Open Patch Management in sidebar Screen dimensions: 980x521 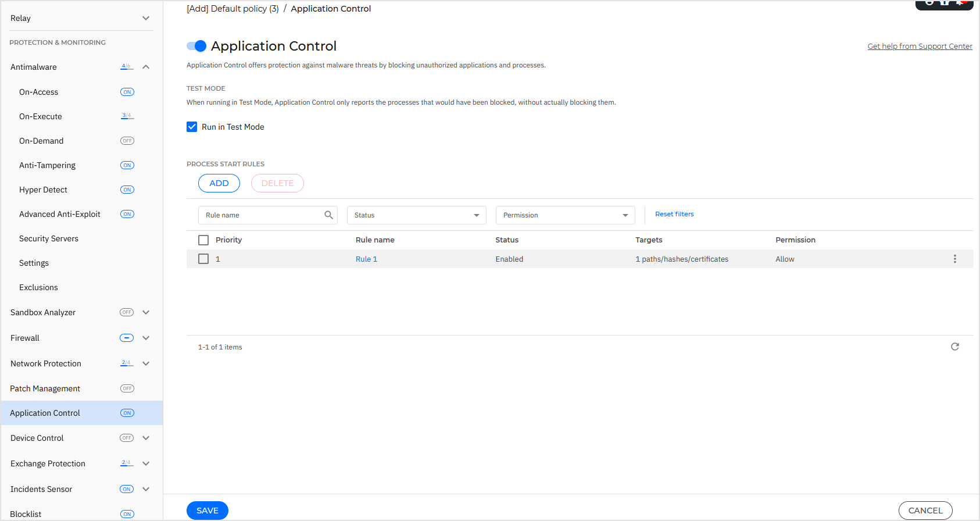(45, 388)
